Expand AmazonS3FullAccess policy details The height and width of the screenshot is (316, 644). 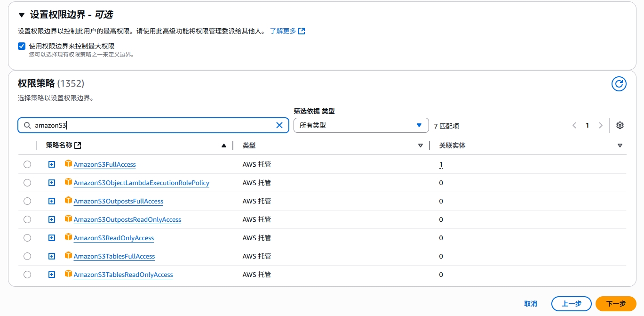(52, 164)
